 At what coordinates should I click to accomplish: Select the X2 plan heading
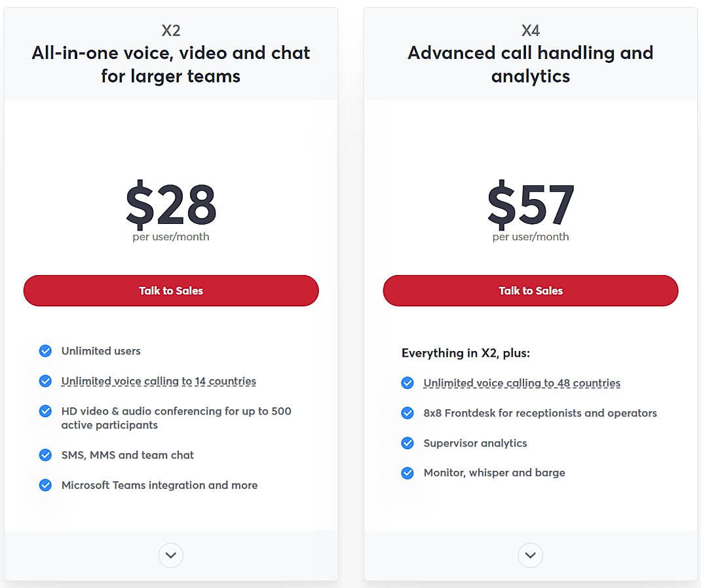pyautogui.click(x=170, y=30)
